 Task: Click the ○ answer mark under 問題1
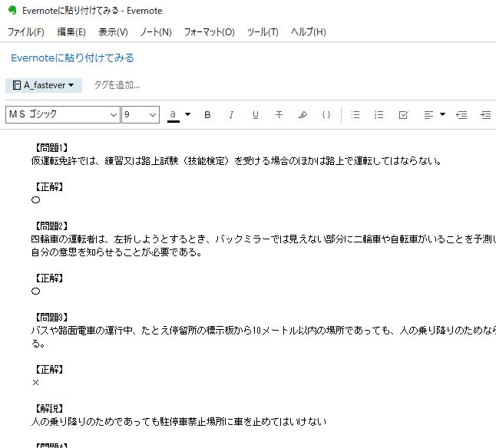pyautogui.click(x=36, y=200)
